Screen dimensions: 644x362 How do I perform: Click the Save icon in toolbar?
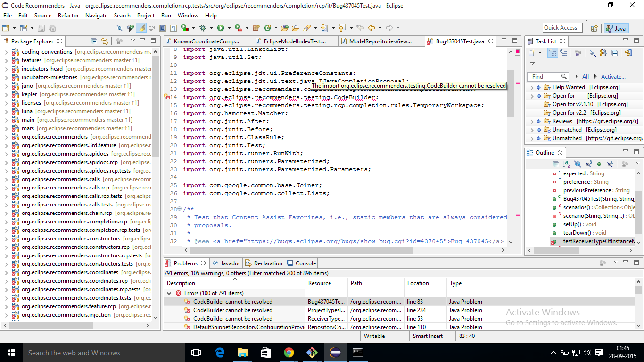pyautogui.click(x=41, y=28)
